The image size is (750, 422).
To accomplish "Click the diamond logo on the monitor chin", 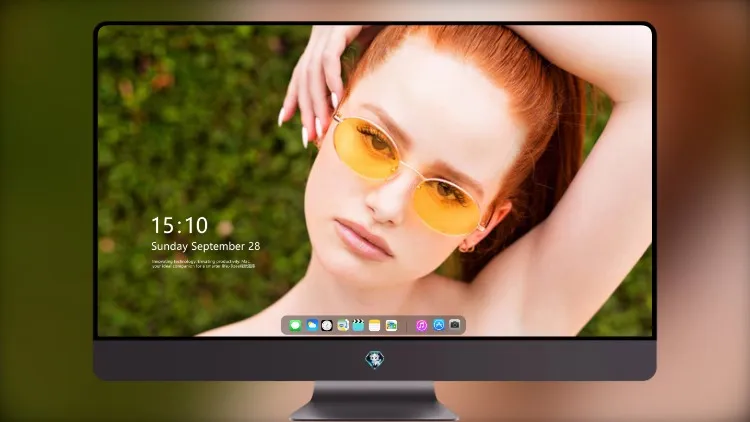I will [375, 360].
